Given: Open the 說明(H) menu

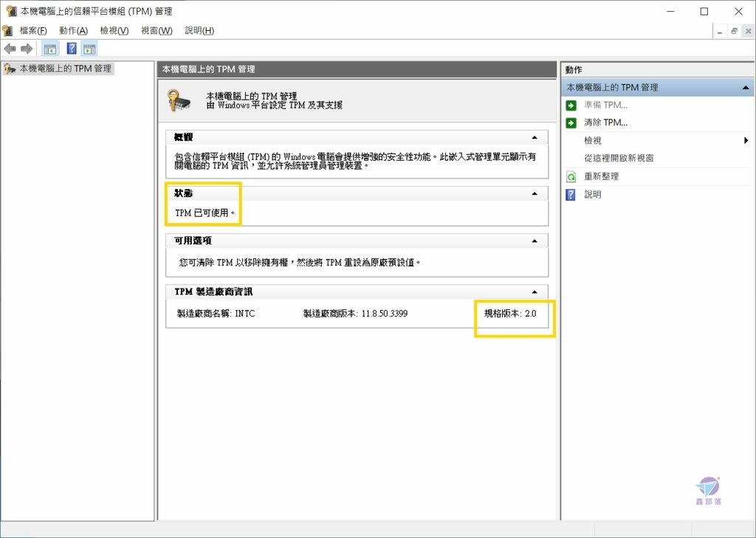Looking at the screenshot, I should click(199, 30).
